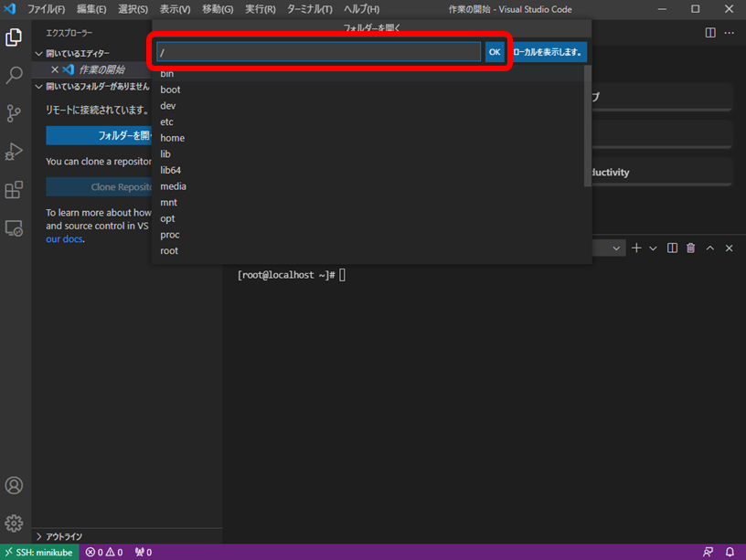Image resolution: width=746 pixels, height=560 pixels.
Task: Open the 選択(S) menu
Action: click(x=133, y=9)
